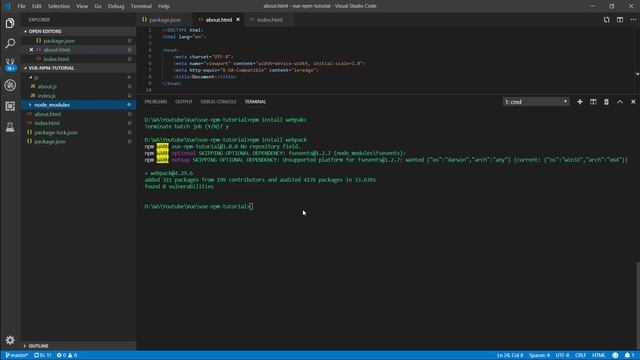Open index.html in Open Editors

point(56,59)
